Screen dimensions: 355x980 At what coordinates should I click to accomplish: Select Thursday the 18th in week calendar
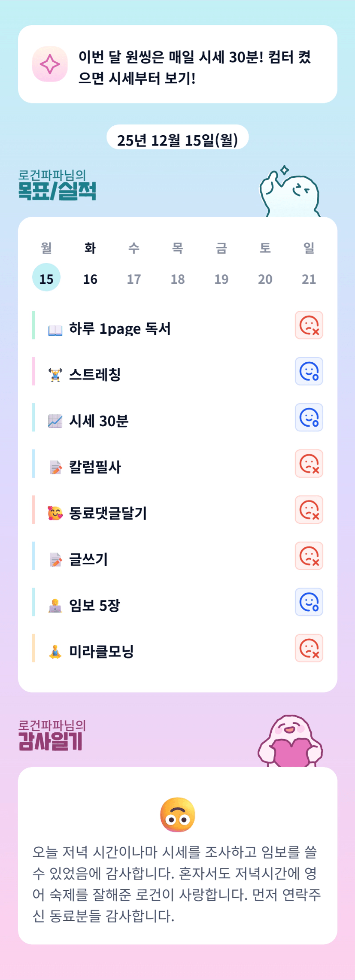[x=178, y=279]
